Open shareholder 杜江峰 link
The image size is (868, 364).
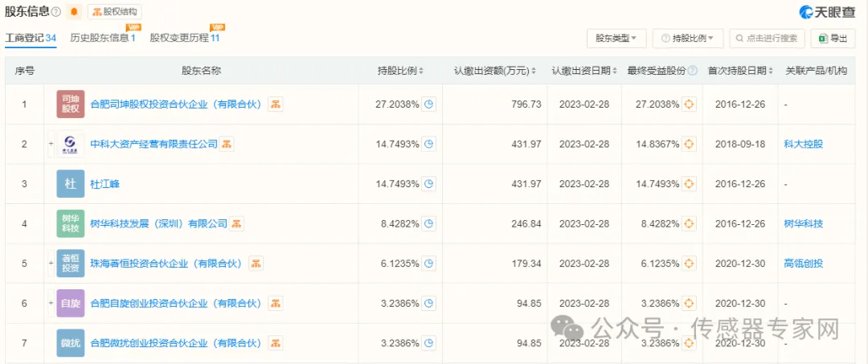(104, 184)
